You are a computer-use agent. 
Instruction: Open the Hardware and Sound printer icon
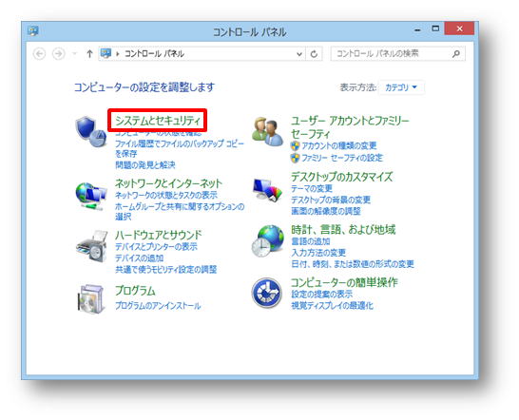pos(91,247)
